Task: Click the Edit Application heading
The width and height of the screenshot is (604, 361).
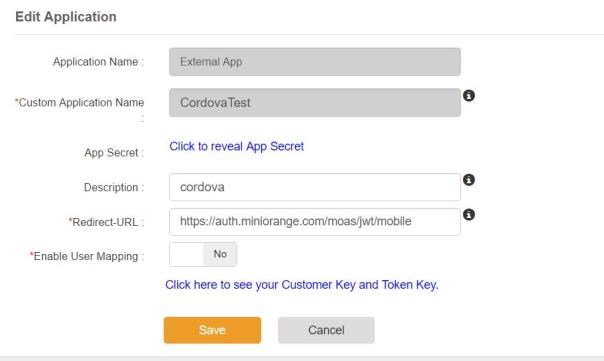Action: click(x=66, y=17)
